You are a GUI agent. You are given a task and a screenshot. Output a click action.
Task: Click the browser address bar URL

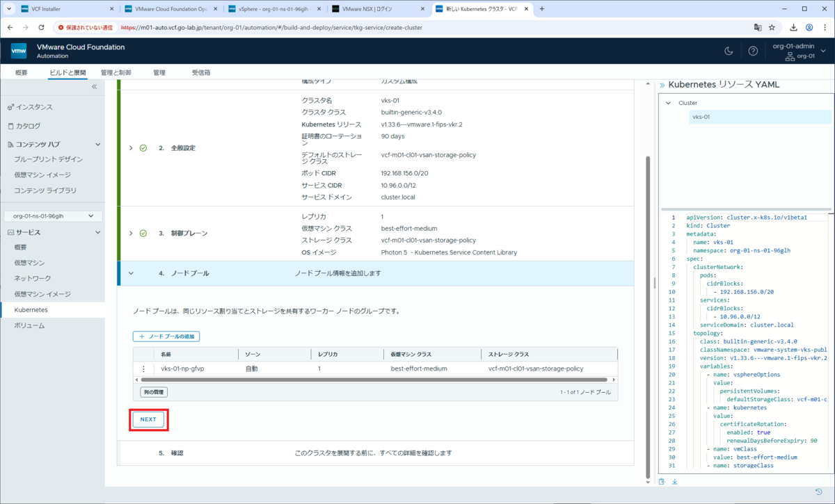coord(271,27)
